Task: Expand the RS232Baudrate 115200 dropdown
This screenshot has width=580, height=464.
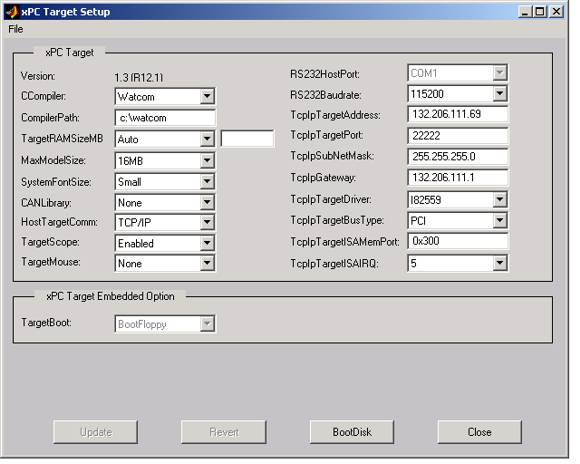Action: coord(458,94)
